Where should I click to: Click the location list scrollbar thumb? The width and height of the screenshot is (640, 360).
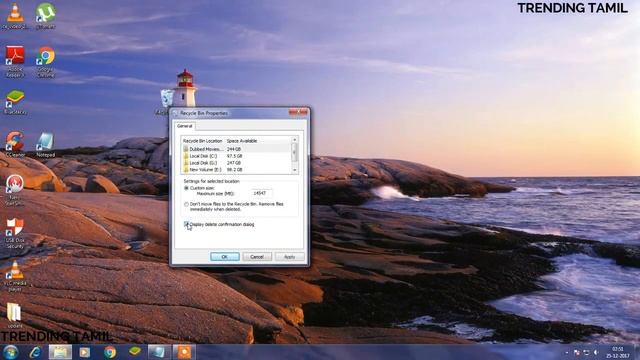pos(294,152)
